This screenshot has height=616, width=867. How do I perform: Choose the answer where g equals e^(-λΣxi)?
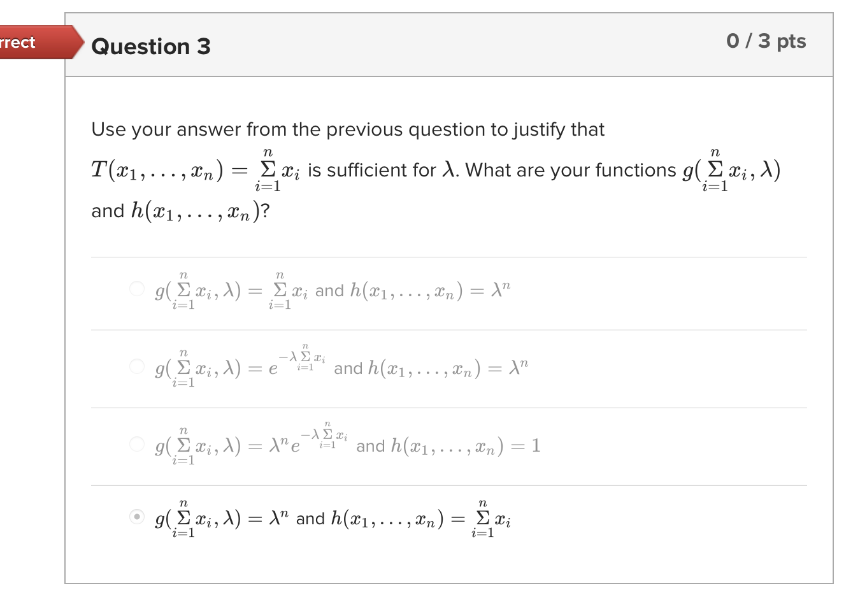tap(136, 366)
